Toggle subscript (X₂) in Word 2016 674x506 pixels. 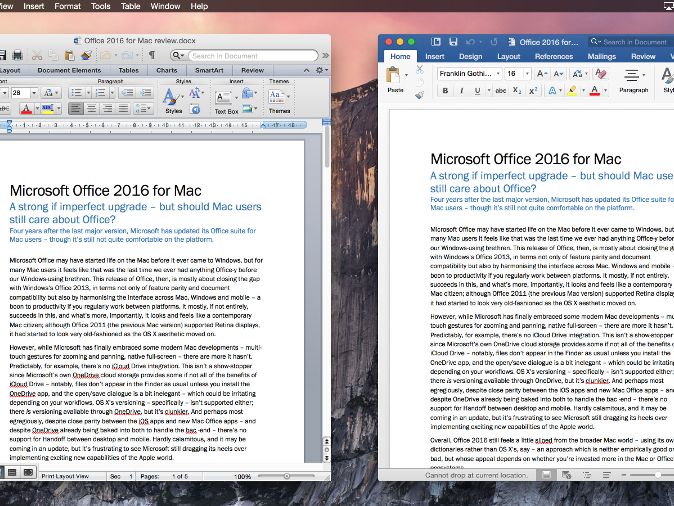[x=517, y=91]
